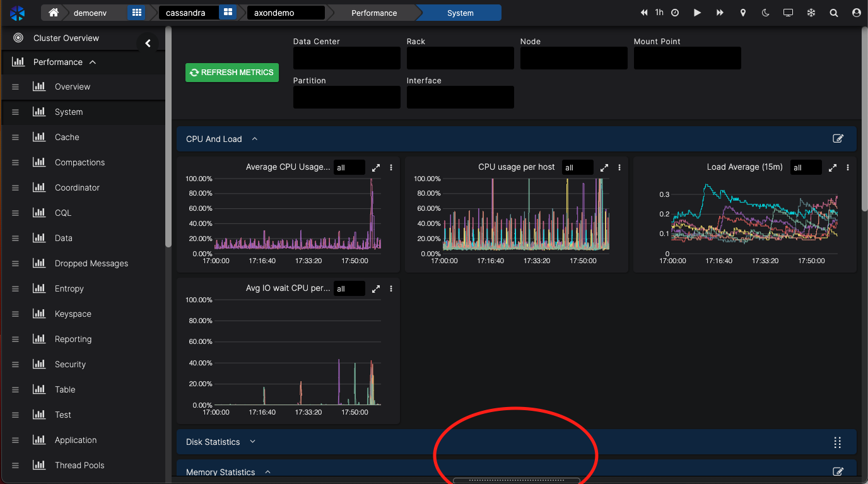Click the snowflake icon in top bar
The width and height of the screenshot is (868, 484).
[811, 13]
